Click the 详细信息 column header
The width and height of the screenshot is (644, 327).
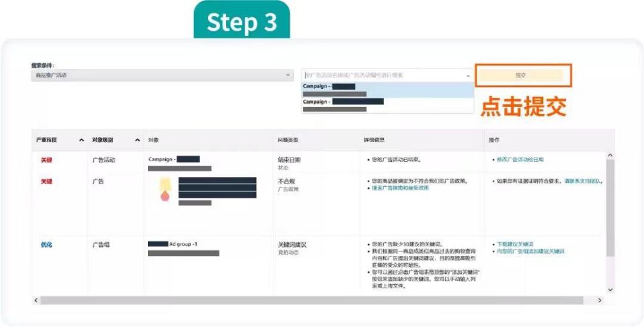pos(373,140)
